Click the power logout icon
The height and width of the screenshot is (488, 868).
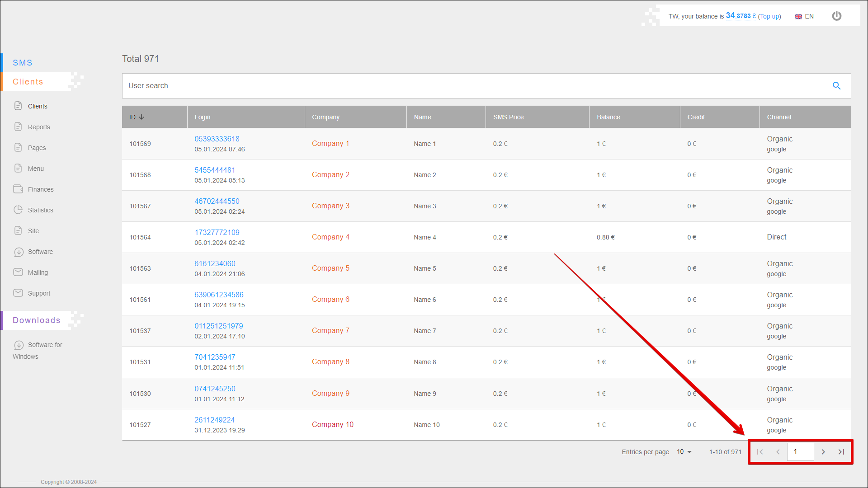[x=837, y=16]
